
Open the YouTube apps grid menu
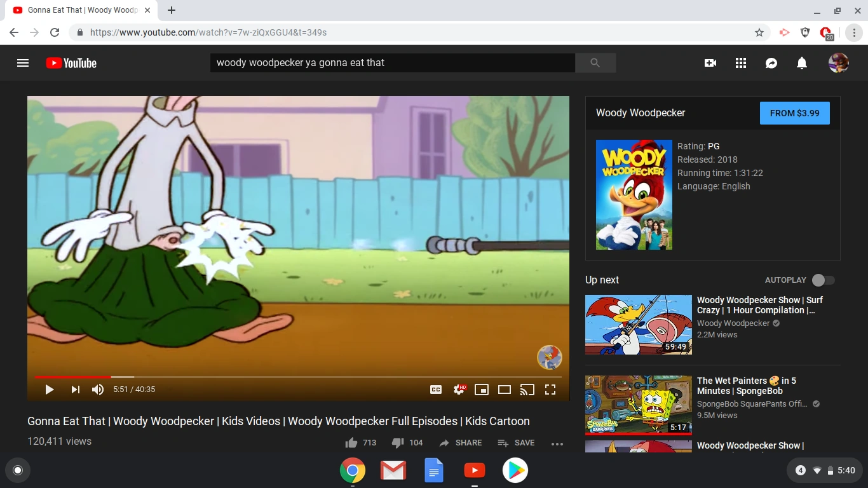click(x=741, y=63)
